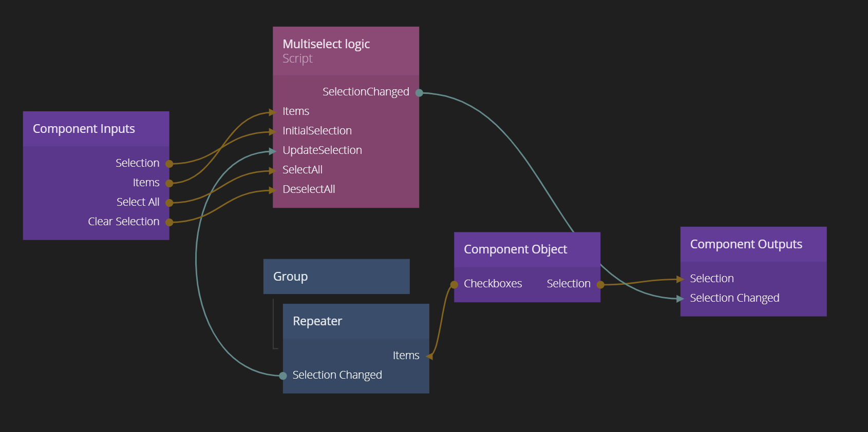Select the Multiselect logic script node header
868x432 pixels.
coord(346,51)
